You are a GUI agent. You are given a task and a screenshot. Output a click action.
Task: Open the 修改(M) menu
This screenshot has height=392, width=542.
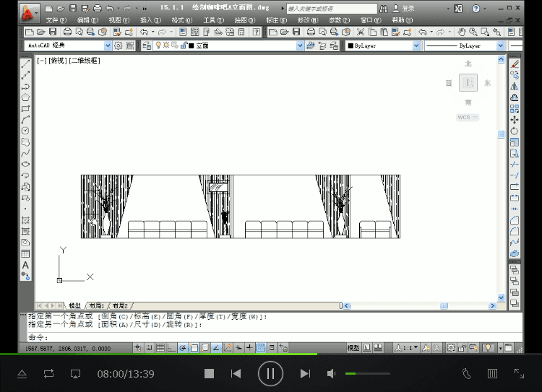[308, 20]
